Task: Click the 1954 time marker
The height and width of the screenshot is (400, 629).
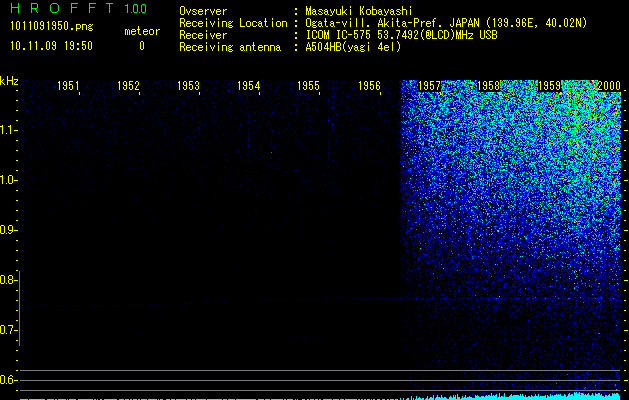Action: (249, 86)
